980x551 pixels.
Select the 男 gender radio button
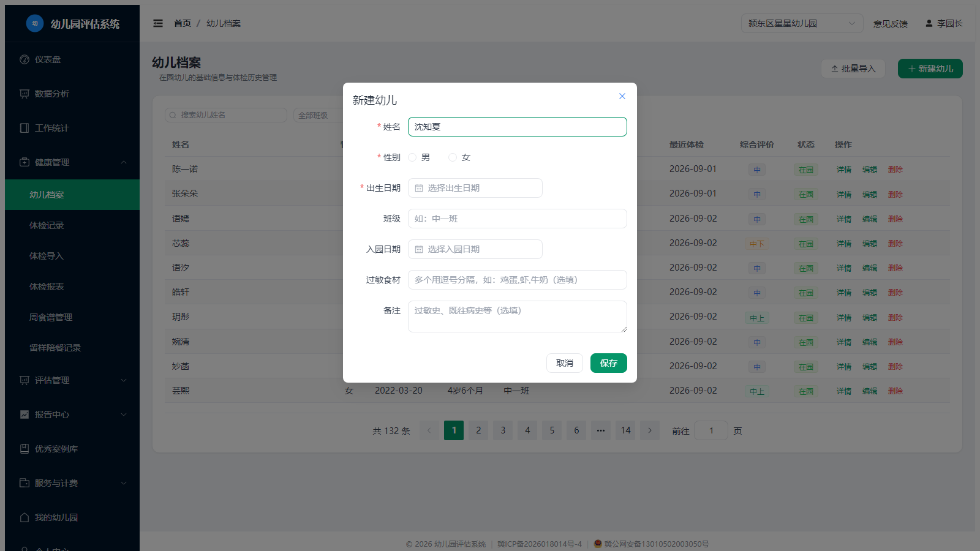tap(412, 157)
